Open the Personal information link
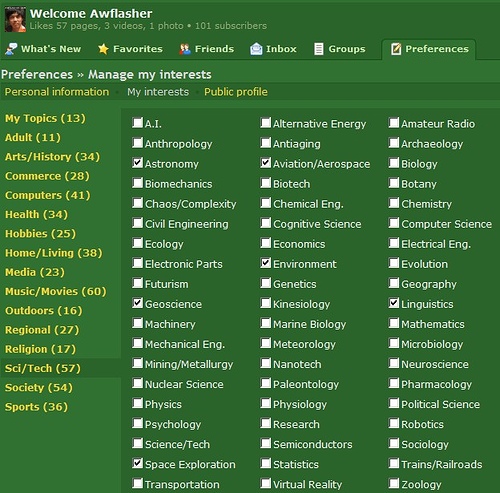 click(x=57, y=92)
